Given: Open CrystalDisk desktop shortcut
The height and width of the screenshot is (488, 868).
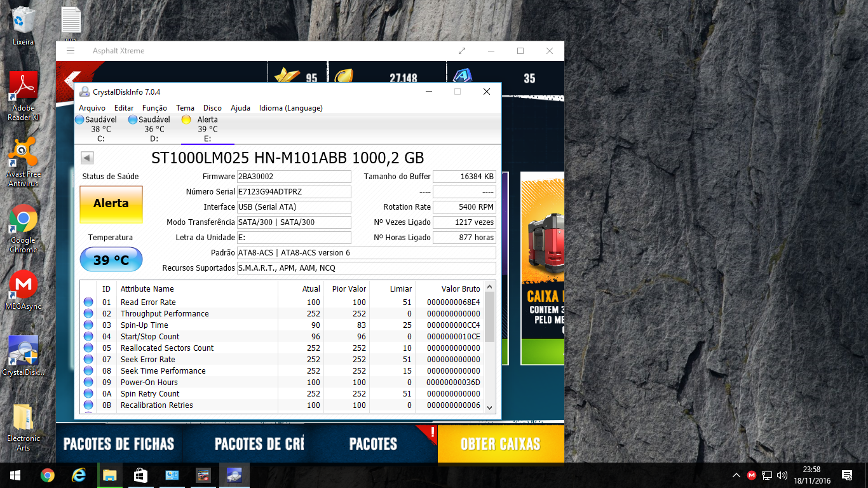Looking at the screenshot, I should [24, 356].
